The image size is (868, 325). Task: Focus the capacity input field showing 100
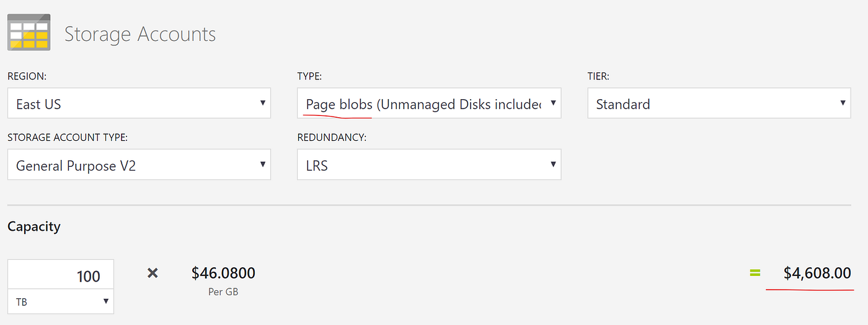(61, 275)
